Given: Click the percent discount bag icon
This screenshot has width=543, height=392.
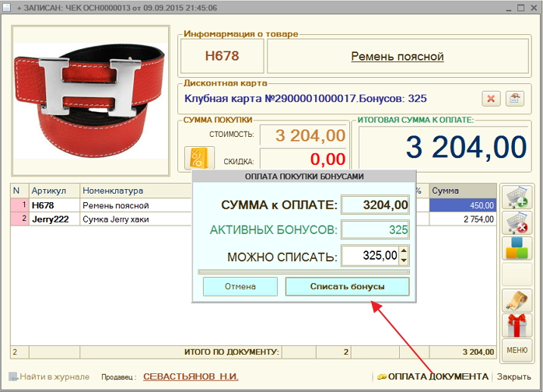Looking at the screenshot, I should pyautogui.click(x=199, y=158).
